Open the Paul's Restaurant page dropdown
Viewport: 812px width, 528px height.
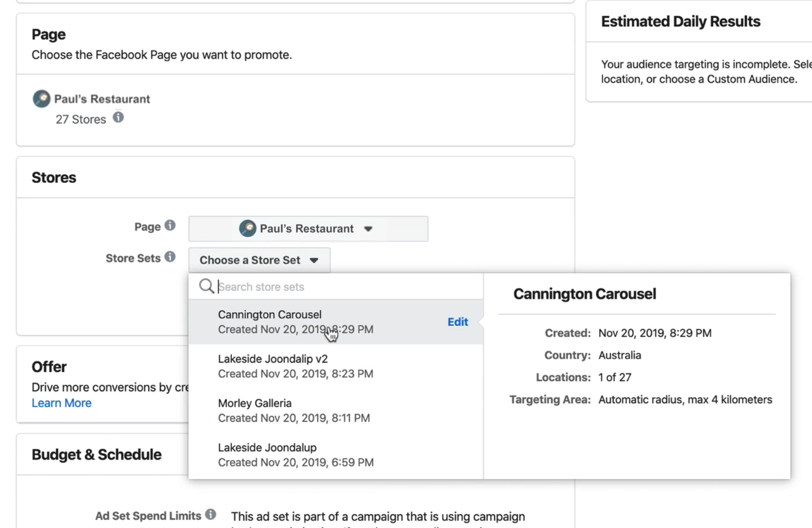point(308,229)
